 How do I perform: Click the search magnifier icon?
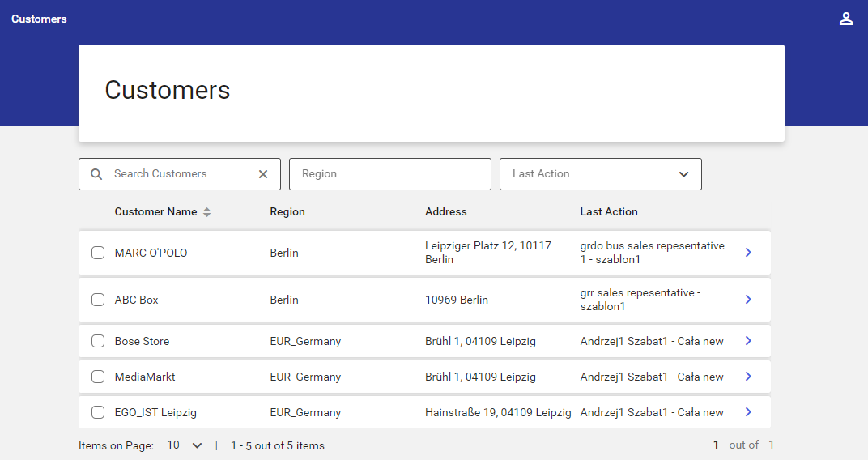click(96, 174)
